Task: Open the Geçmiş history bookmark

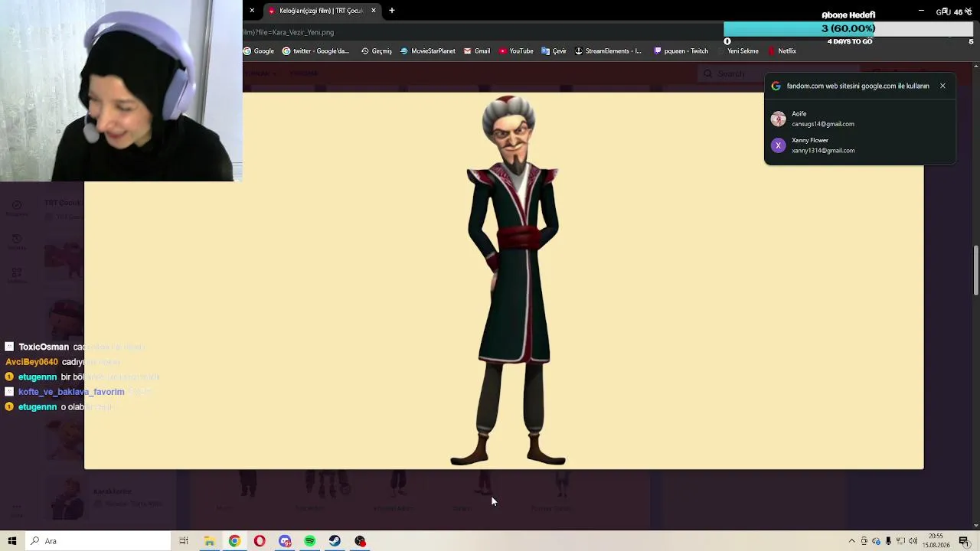Action: pos(376,51)
